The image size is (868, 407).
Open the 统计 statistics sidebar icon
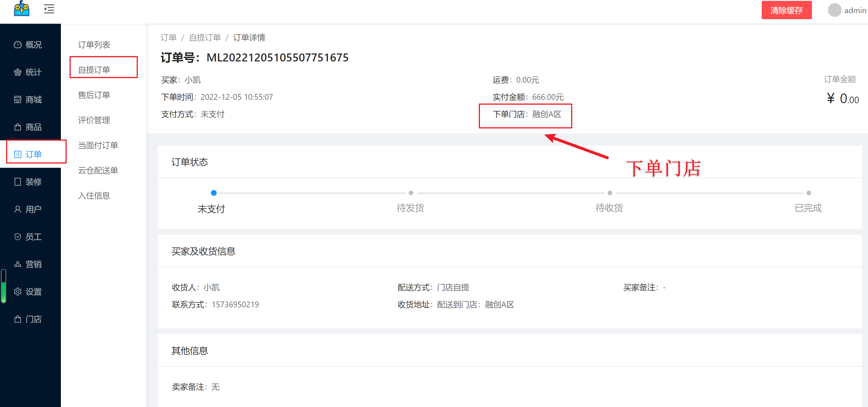pos(17,72)
